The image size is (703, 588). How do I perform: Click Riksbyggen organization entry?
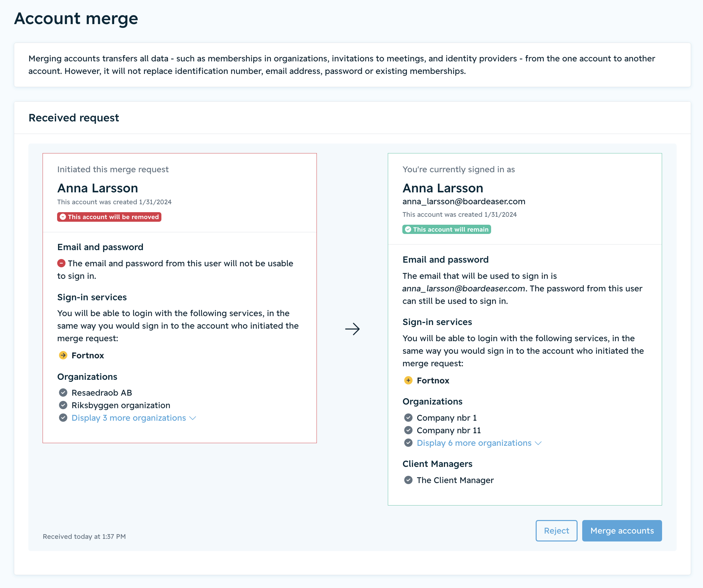point(121,405)
